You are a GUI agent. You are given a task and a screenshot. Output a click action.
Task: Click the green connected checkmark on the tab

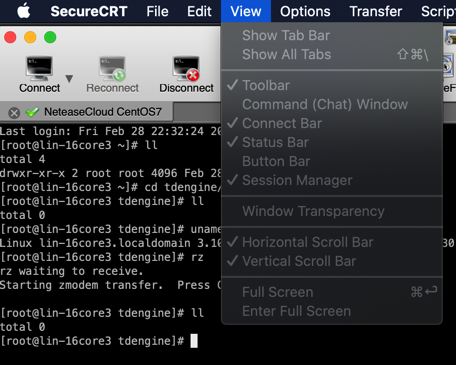(x=32, y=112)
